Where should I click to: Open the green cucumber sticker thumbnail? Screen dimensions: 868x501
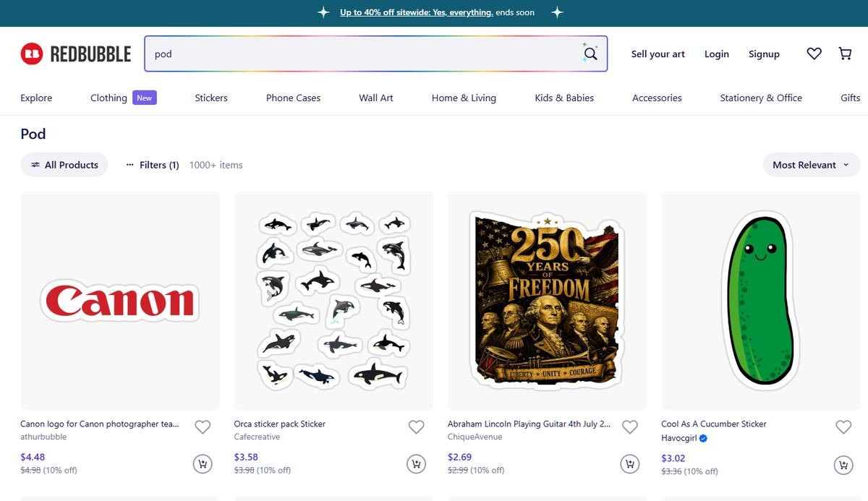[761, 301]
